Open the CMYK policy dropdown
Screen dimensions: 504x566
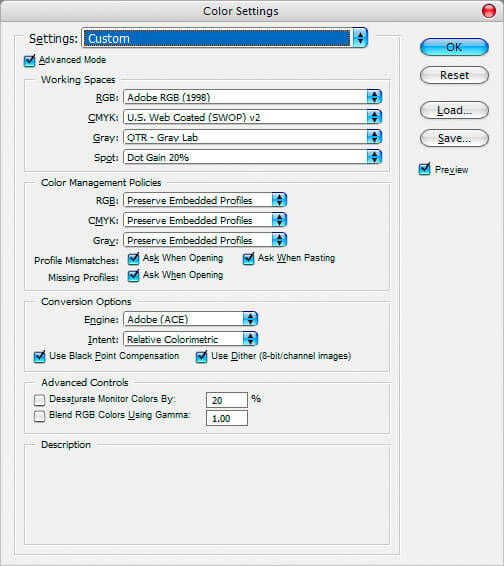(205, 220)
